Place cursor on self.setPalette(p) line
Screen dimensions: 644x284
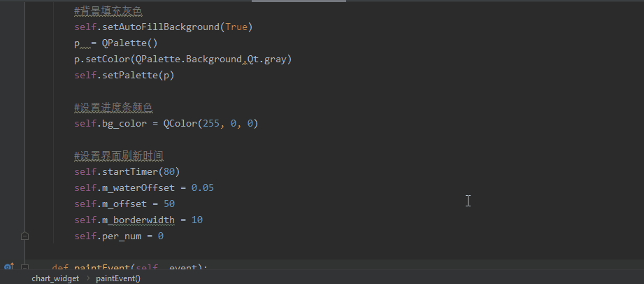pyautogui.click(x=124, y=76)
